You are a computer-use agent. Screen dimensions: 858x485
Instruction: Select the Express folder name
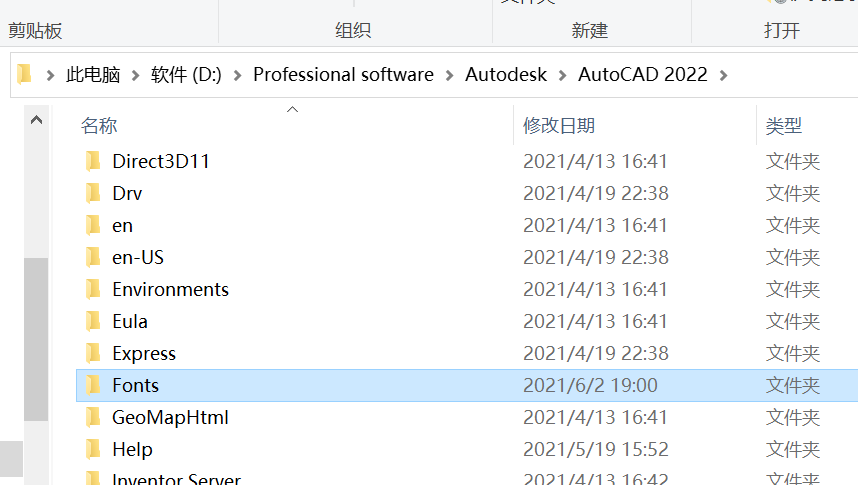click(x=144, y=354)
